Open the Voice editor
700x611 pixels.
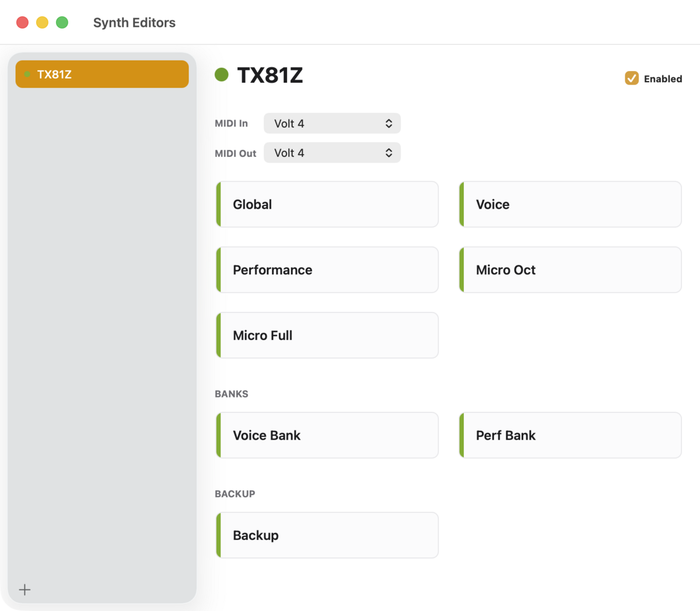point(570,204)
